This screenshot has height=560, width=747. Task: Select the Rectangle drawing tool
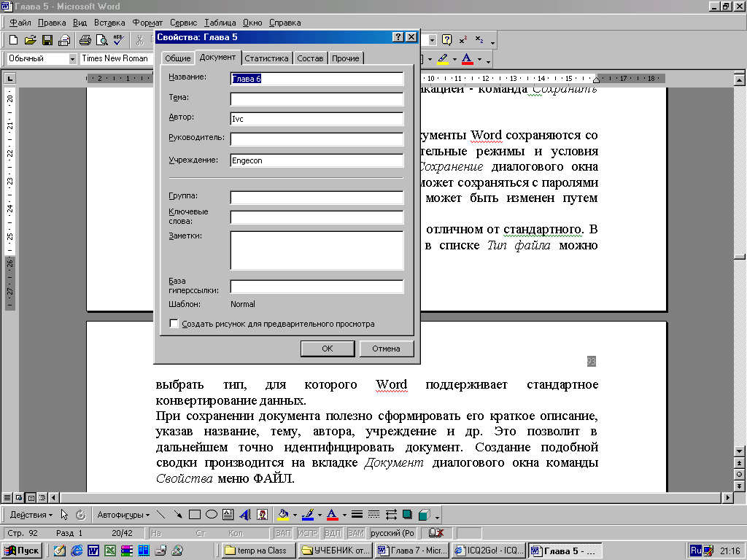[194, 514]
